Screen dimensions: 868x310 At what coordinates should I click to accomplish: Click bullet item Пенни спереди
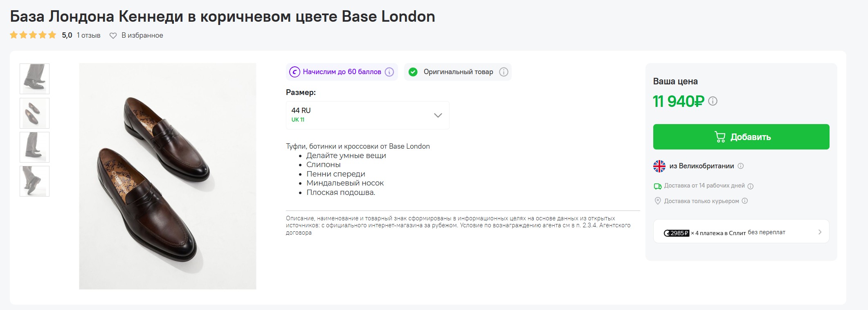pyautogui.click(x=335, y=174)
